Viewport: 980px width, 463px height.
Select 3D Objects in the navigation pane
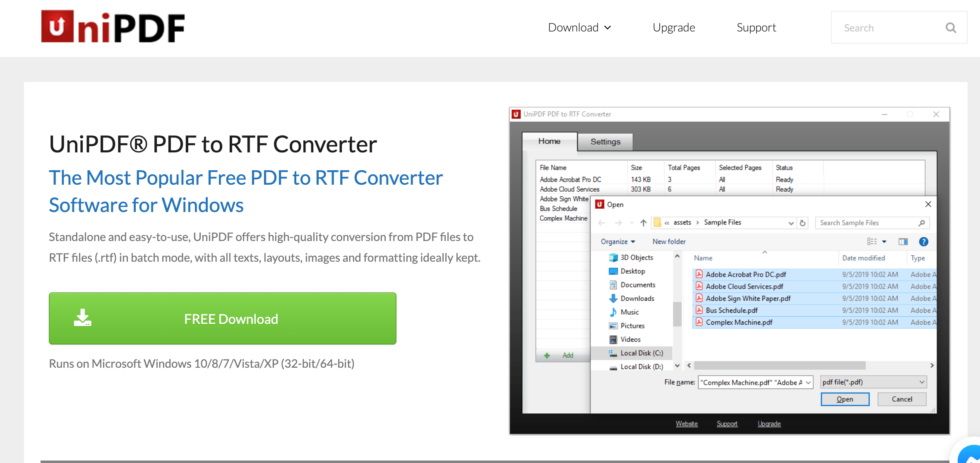pyautogui.click(x=631, y=258)
